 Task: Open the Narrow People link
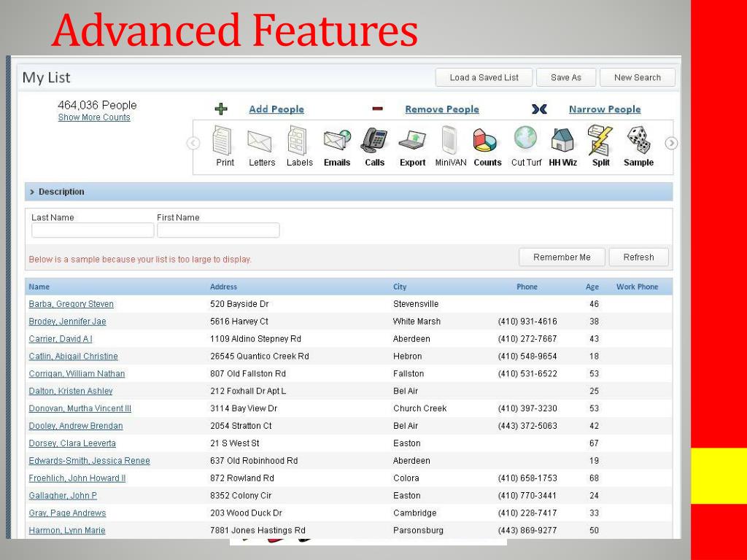605,109
